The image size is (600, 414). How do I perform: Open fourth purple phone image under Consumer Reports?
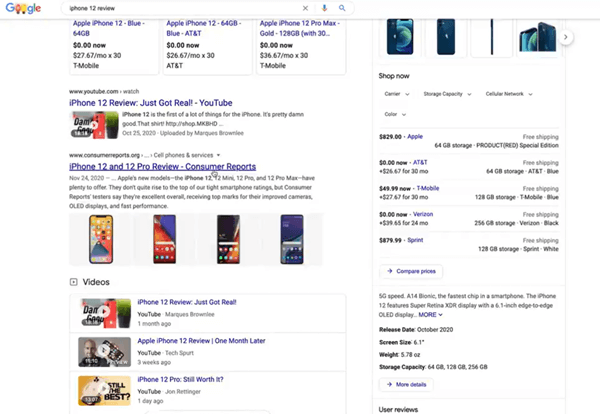click(292, 239)
